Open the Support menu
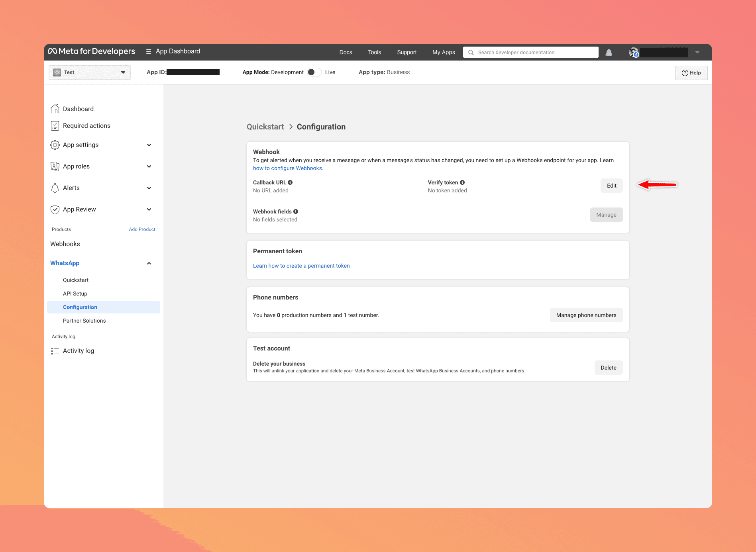The height and width of the screenshot is (552, 756). coord(407,52)
